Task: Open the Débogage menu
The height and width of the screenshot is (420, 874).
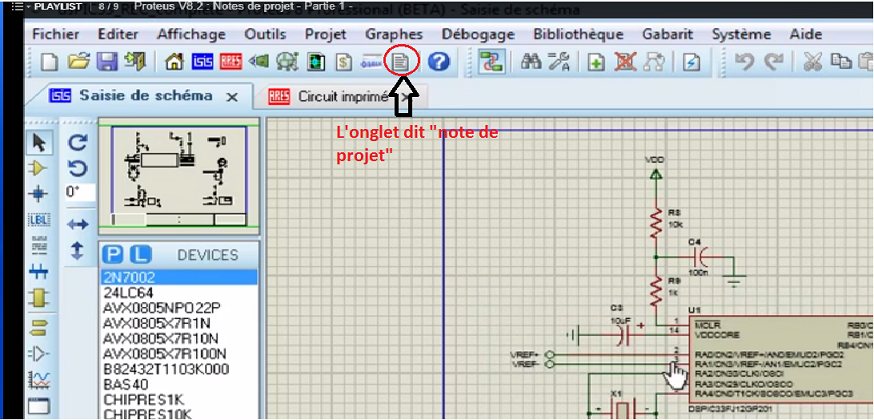Action: pyautogui.click(x=478, y=35)
